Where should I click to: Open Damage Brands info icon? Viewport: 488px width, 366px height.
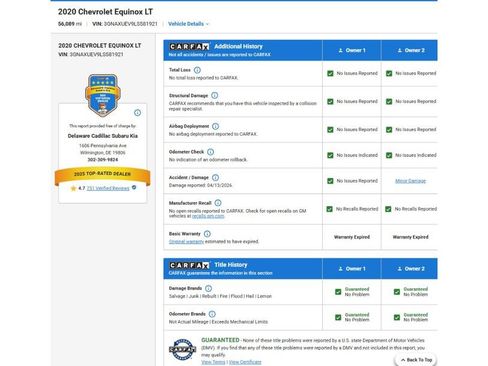pyautogui.click(x=209, y=288)
